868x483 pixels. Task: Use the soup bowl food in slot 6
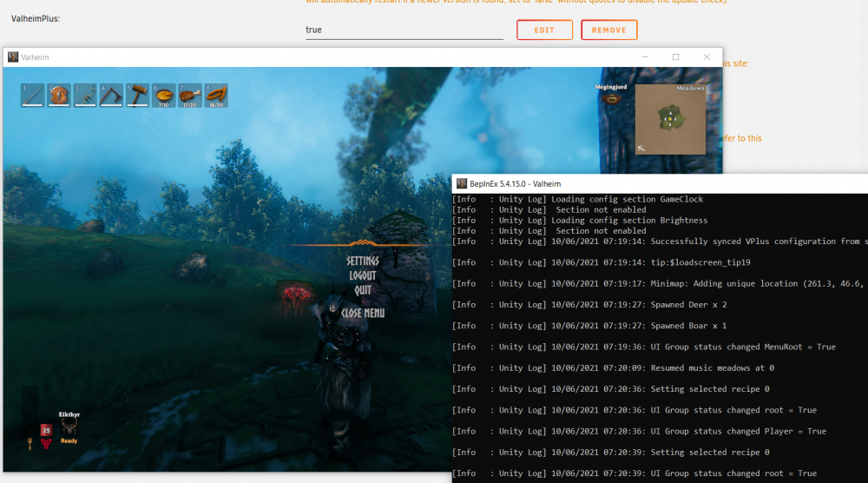(x=164, y=96)
